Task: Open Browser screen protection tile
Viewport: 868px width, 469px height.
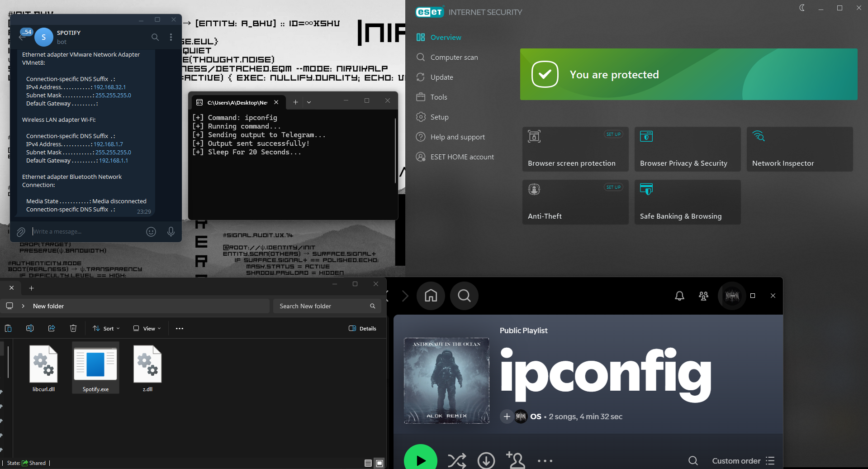Action: [x=575, y=149]
